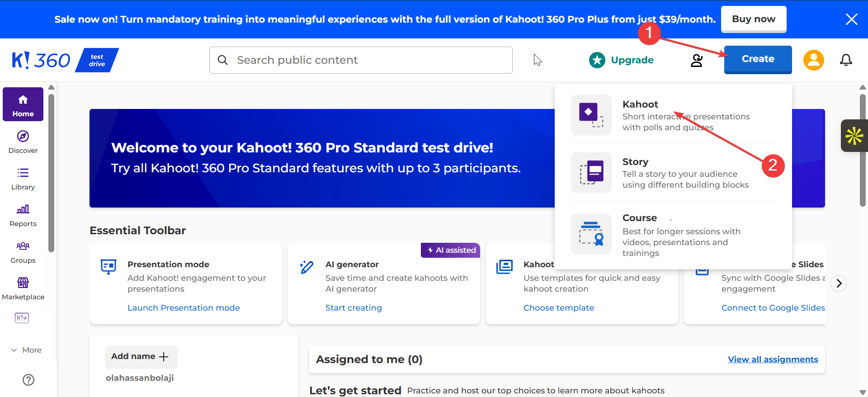Dismiss the sale banner with X
The width and height of the screenshot is (868, 397).
click(851, 19)
